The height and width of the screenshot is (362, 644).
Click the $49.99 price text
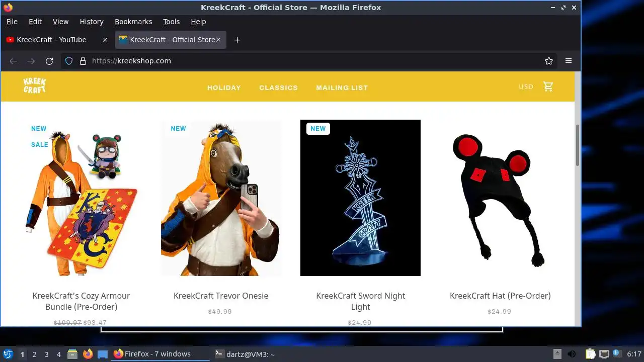point(220,312)
